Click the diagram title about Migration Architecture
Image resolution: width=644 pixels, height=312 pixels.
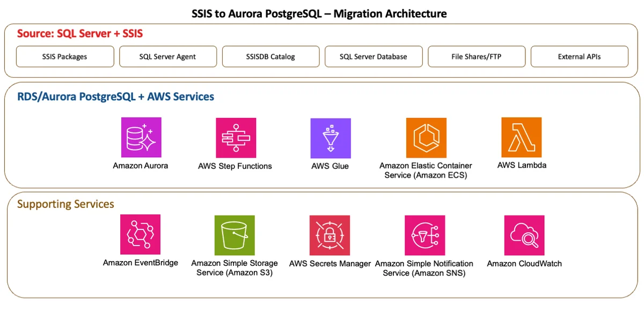319,13
